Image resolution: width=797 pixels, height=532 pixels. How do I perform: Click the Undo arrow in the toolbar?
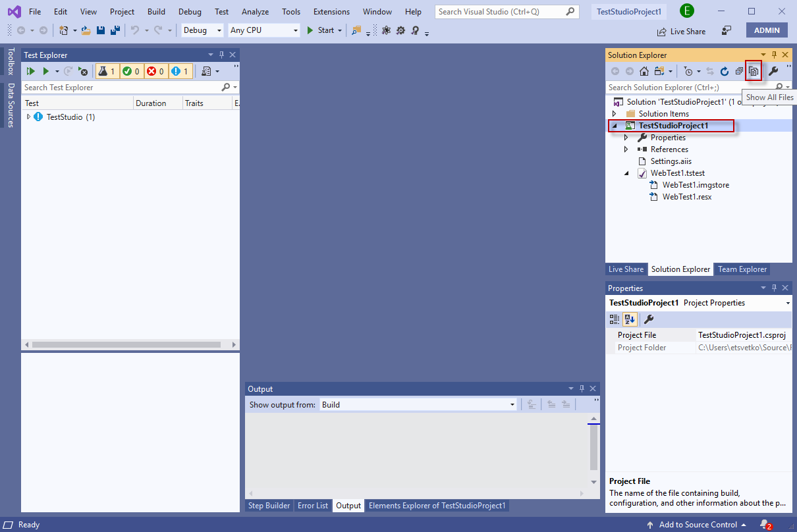[x=135, y=30]
